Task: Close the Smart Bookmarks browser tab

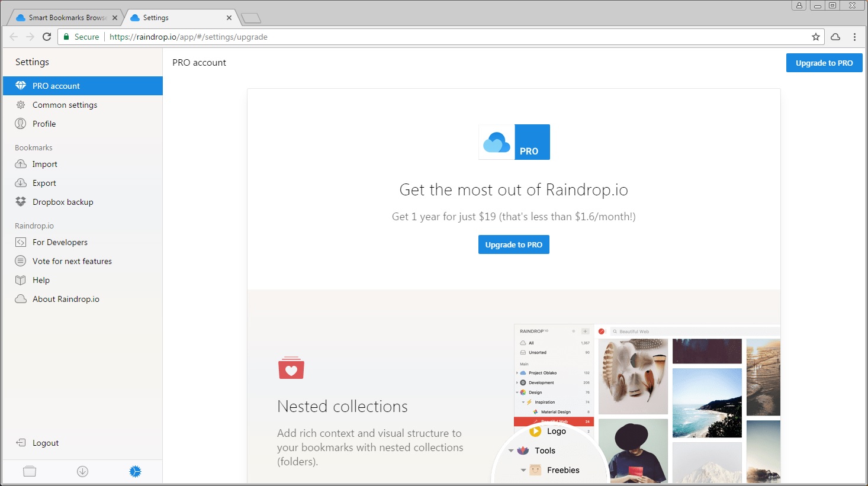Action: click(x=115, y=18)
